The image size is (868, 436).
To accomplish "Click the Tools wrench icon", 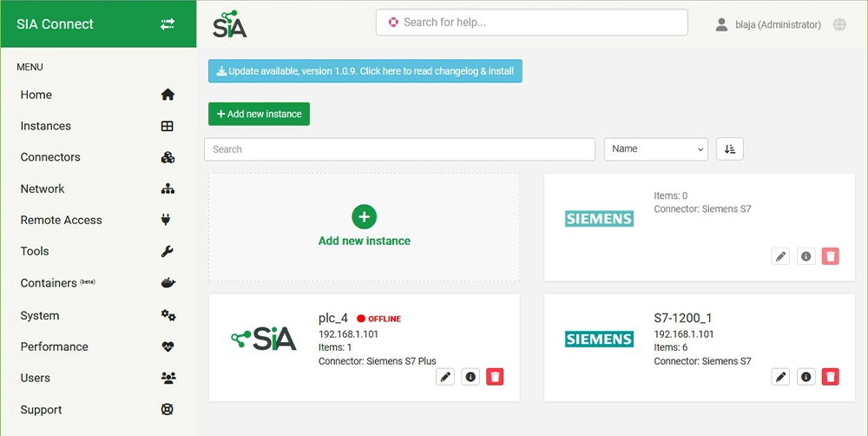I will click(x=168, y=252).
